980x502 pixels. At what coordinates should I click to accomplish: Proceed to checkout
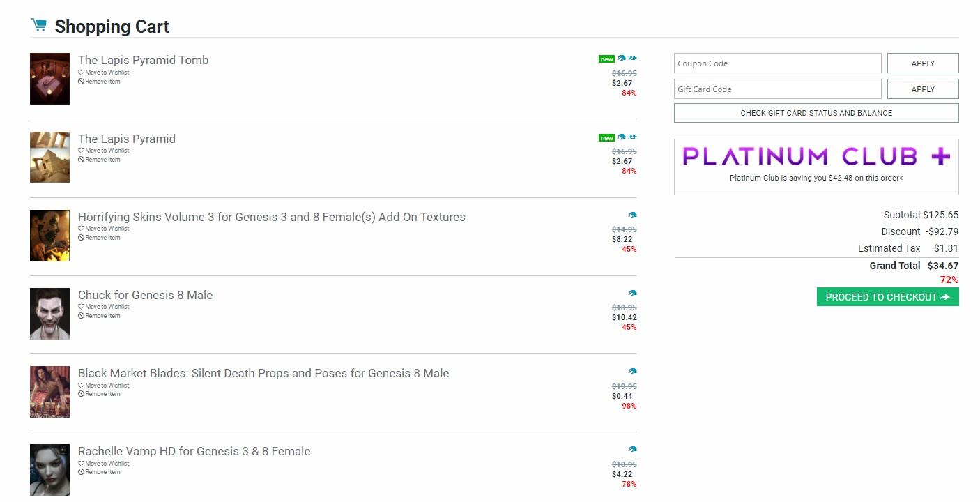coord(887,297)
